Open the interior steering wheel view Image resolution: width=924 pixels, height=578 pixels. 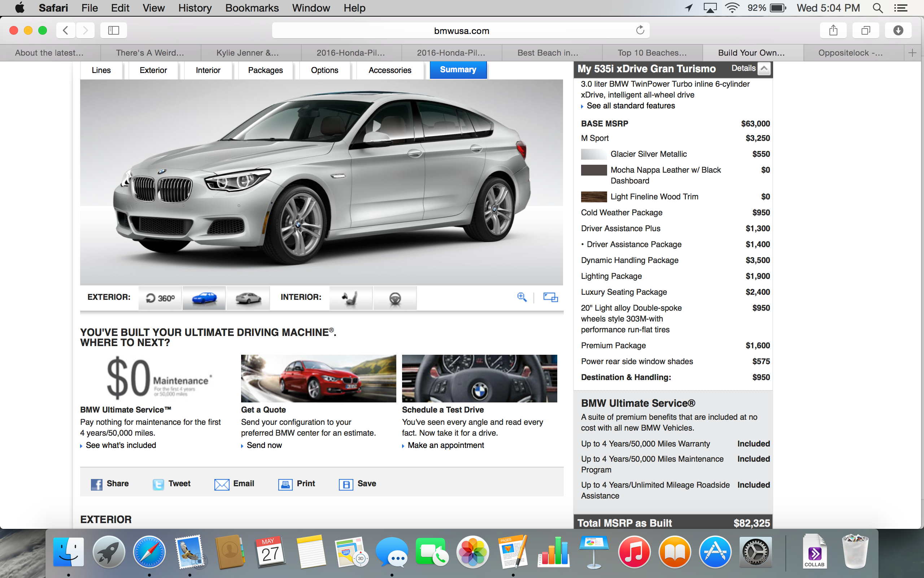(395, 298)
